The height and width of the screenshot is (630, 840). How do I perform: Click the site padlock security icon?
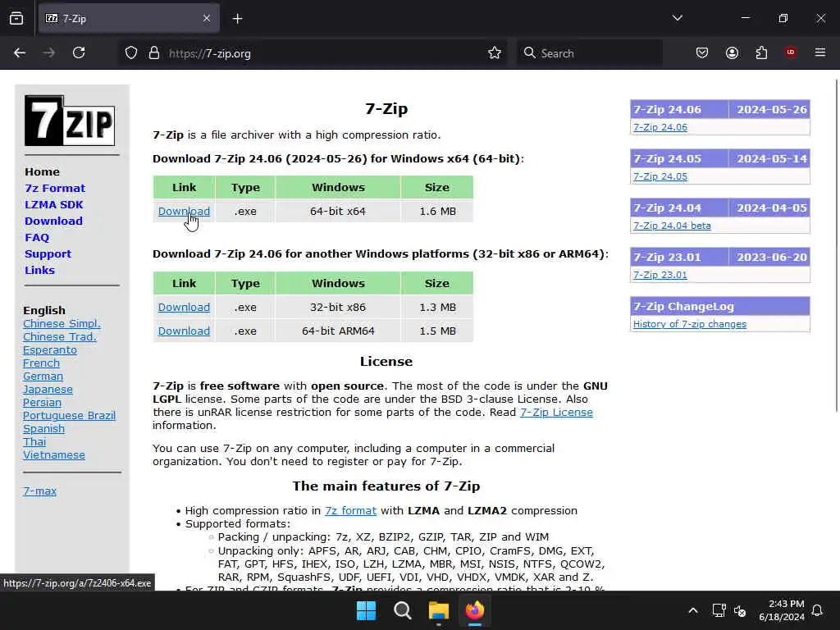coord(154,53)
